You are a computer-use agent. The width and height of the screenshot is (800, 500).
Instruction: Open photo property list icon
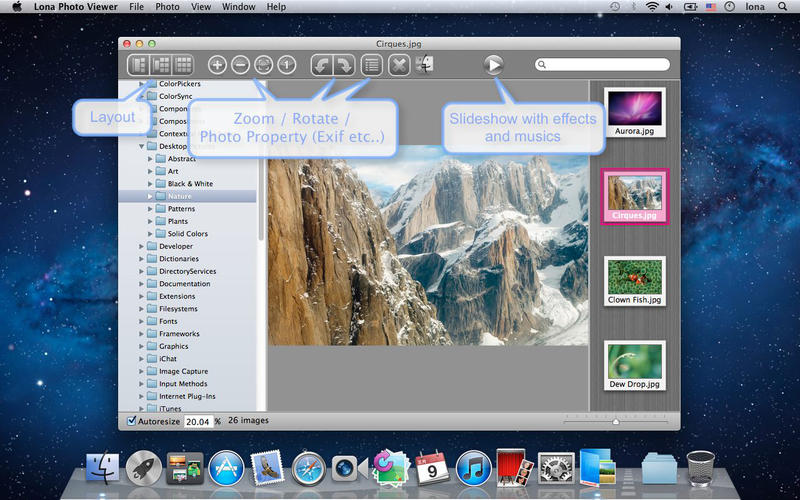372,65
